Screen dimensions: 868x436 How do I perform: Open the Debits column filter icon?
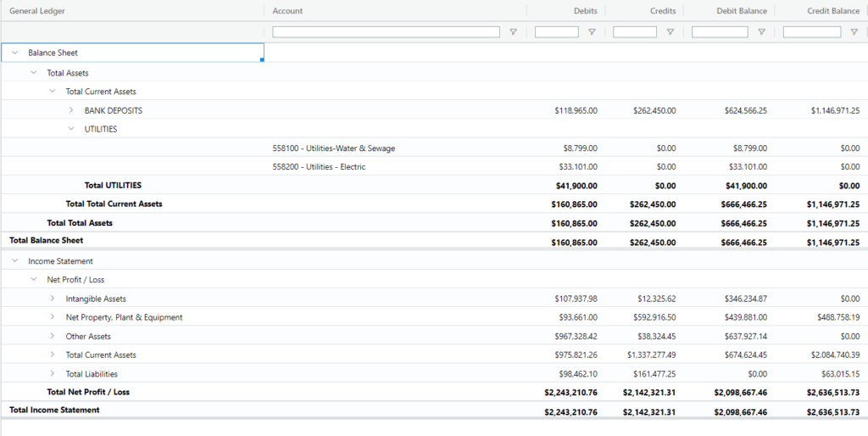point(592,32)
